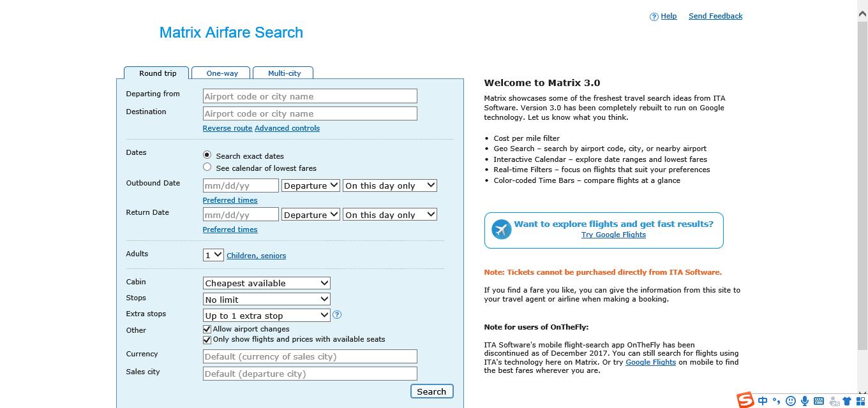The height and width of the screenshot is (408, 868).
Task: Click the Departing from input field
Action: click(310, 96)
